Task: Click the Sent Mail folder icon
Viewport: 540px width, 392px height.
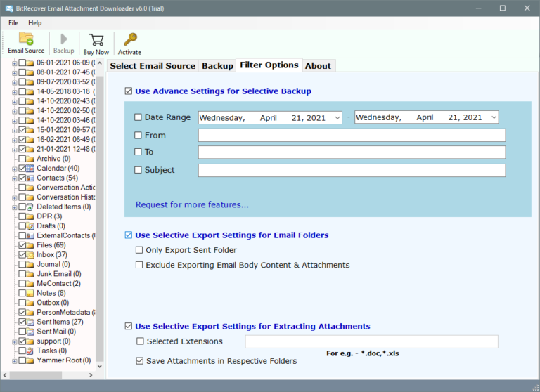Action: pyautogui.click(x=30, y=332)
